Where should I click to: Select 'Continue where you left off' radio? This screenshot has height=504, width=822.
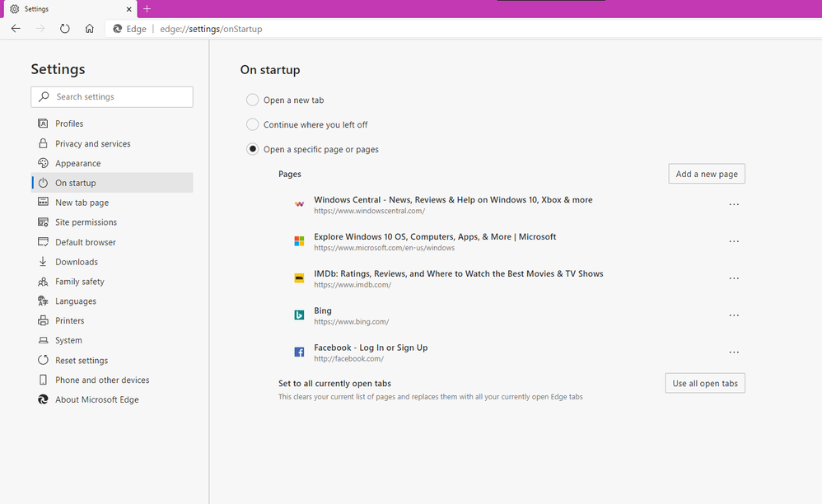(253, 124)
